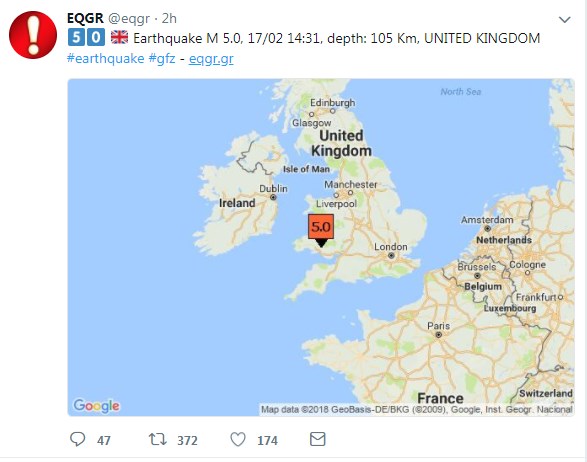The image size is (587, 462).
Task: Click the Google logo on the map
Action: [97, 405]
